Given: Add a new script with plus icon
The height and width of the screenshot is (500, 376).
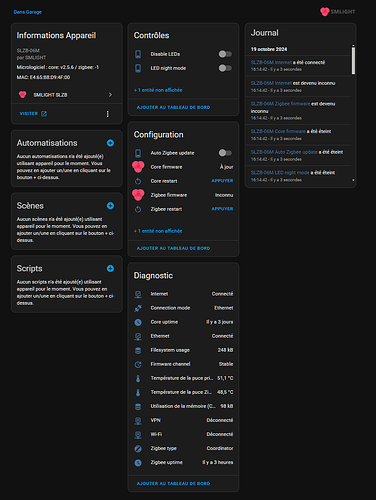Looking at the screenshot, I should click(110, 268).
